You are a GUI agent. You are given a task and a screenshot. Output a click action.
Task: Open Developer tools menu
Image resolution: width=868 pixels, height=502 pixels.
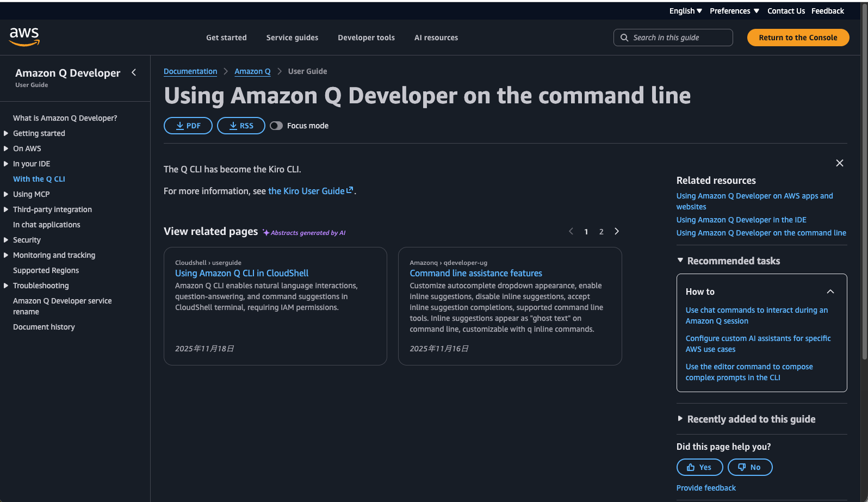pos(366,38)
